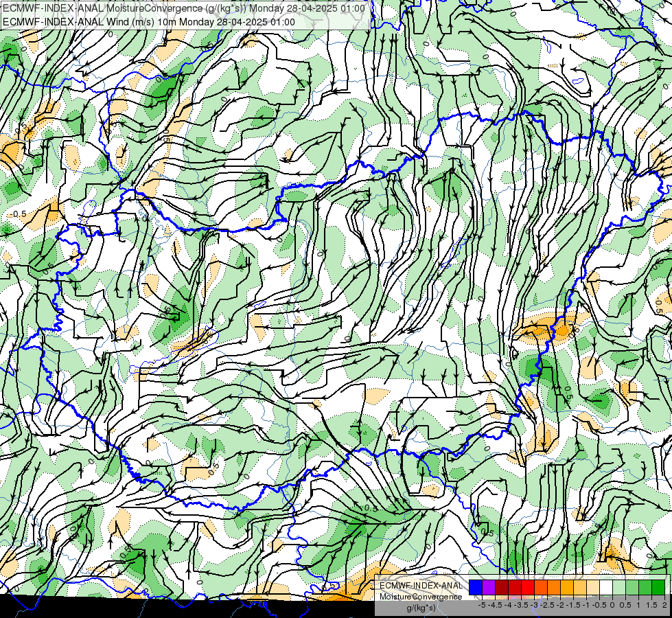Click the legend label MoistureConvergence

421,597
